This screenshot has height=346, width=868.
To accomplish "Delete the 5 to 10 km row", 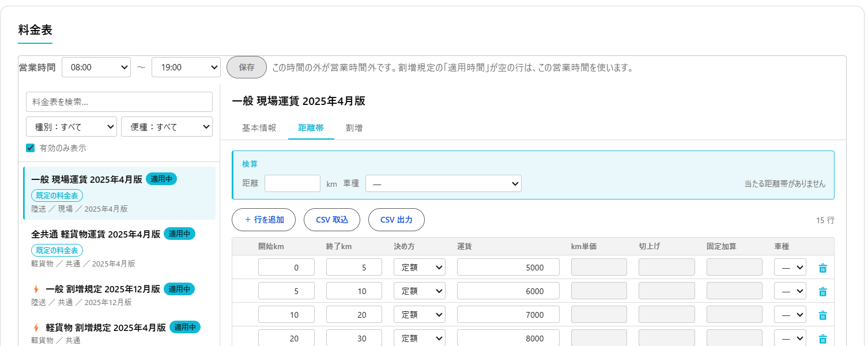I will click(822, 291).
